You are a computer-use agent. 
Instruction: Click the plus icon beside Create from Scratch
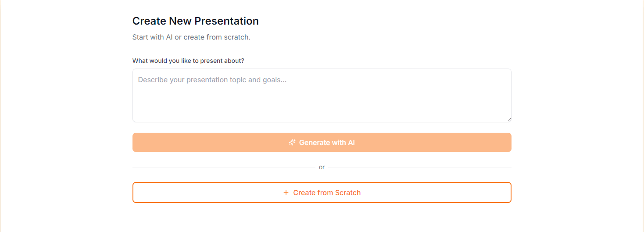click(x=286, y=192)
